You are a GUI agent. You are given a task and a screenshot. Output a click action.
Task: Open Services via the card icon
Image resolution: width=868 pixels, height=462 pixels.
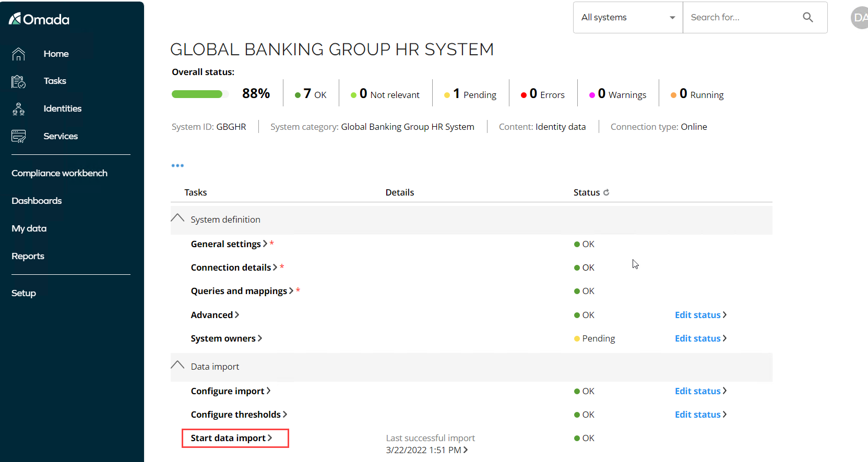coord(18,137)
